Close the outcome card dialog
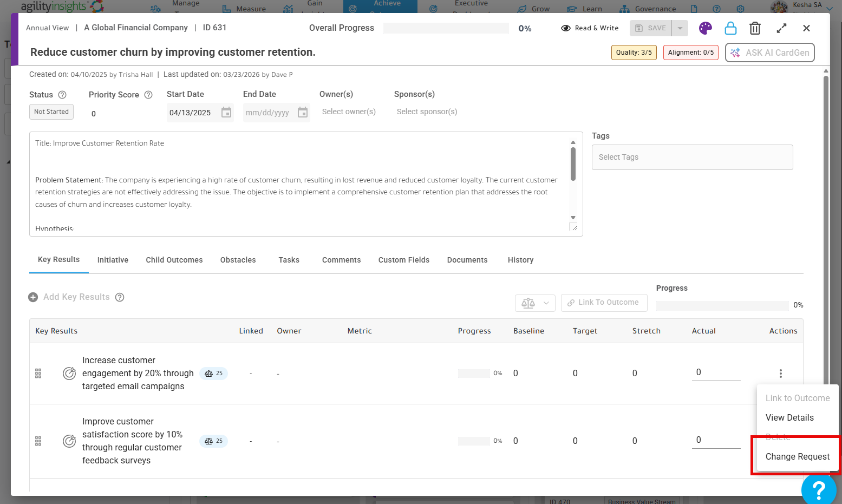 pos(806,28)
